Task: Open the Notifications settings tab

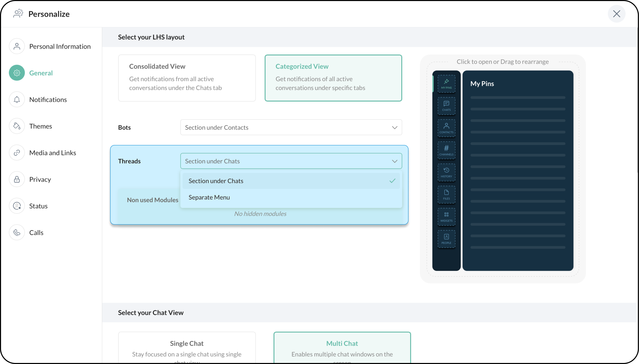Action: point(48,99)
